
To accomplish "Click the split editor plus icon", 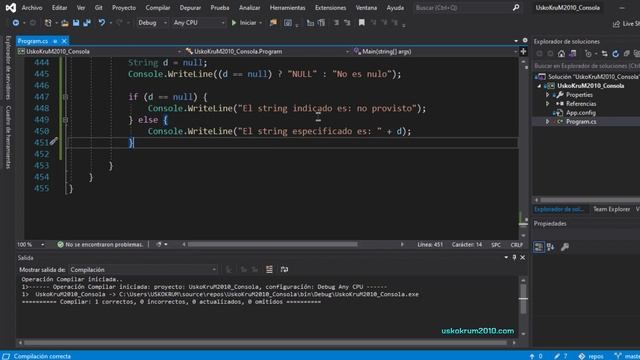I will click(x=523, y=51).
